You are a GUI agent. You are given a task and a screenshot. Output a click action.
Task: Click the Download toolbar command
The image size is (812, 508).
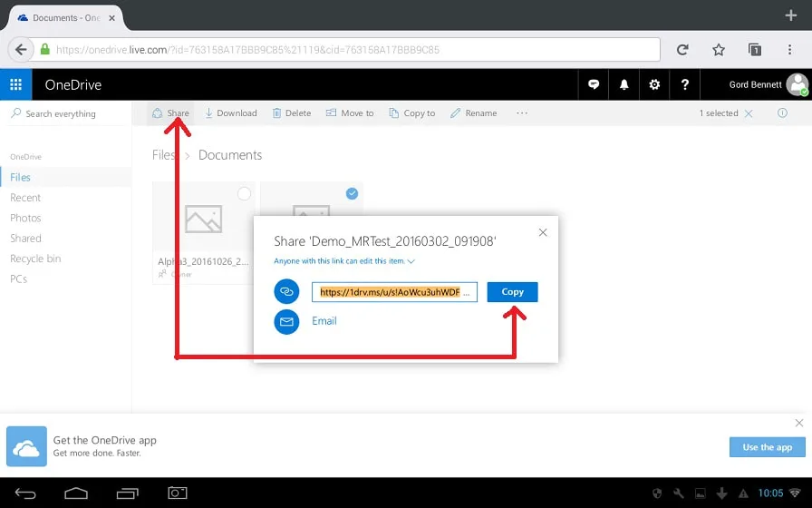231,113
